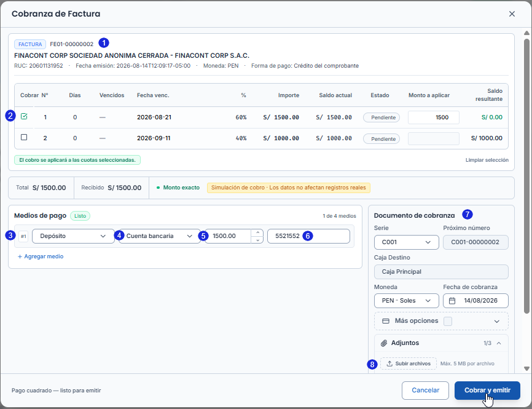The image size is (532, 409).
Task: Collapse the Adjuntos section chevron
Action: tap(499, 343)
